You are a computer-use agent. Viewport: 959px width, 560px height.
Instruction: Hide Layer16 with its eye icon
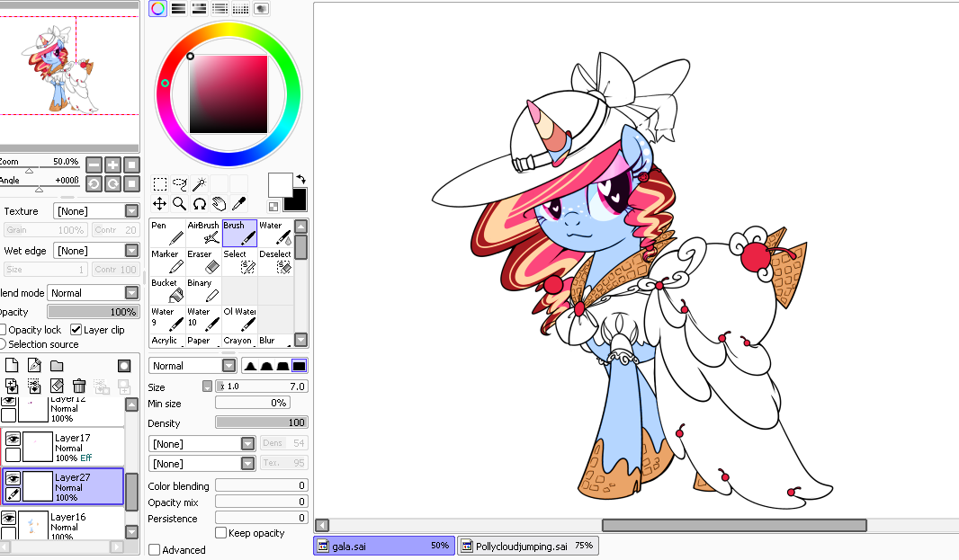point(8,518)
